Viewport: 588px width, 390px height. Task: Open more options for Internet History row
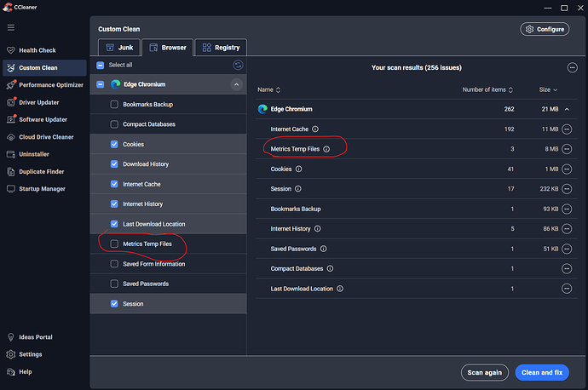click(x=567, y=229)
